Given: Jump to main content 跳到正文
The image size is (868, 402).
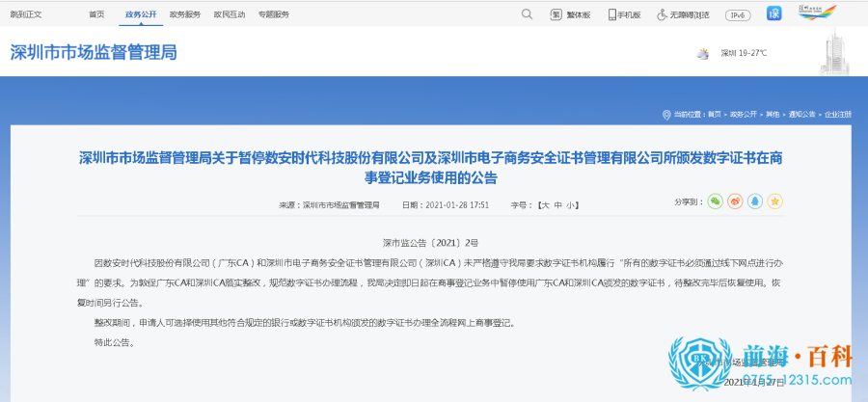Looking at the screenshot, I should click(26, 14).
